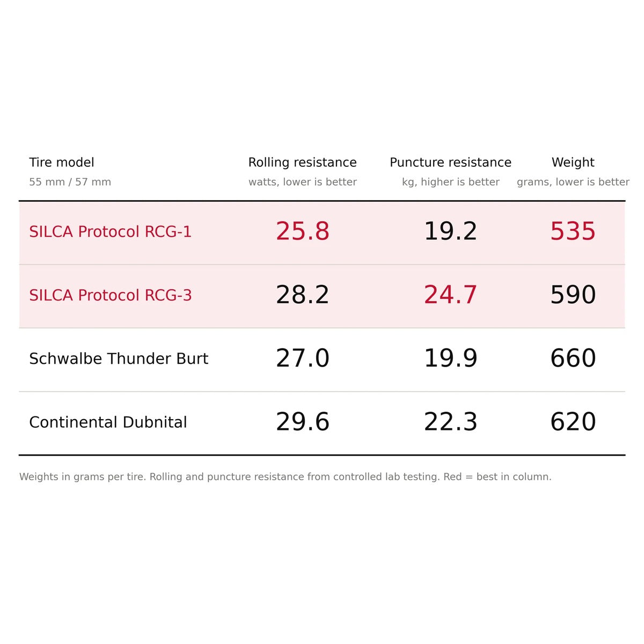This screenshot has width=644, height=644.
Task: Select the Continental Dubnital row label
Action: 108,422
